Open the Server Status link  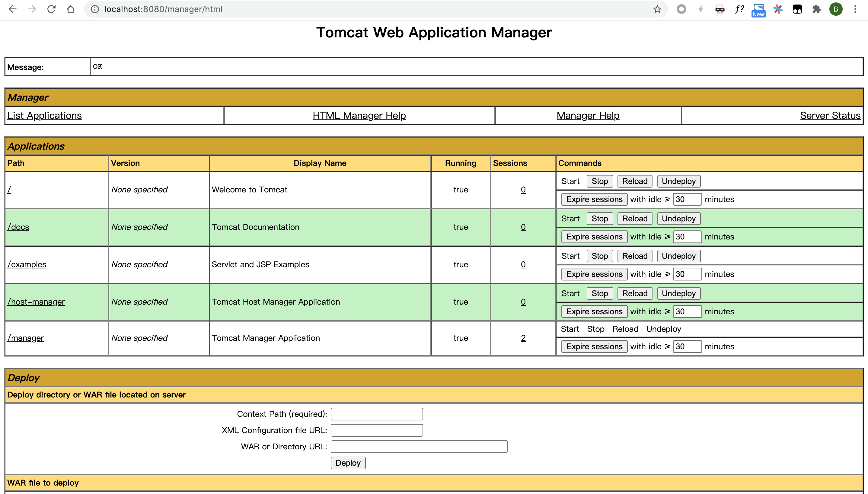point(830,116)
